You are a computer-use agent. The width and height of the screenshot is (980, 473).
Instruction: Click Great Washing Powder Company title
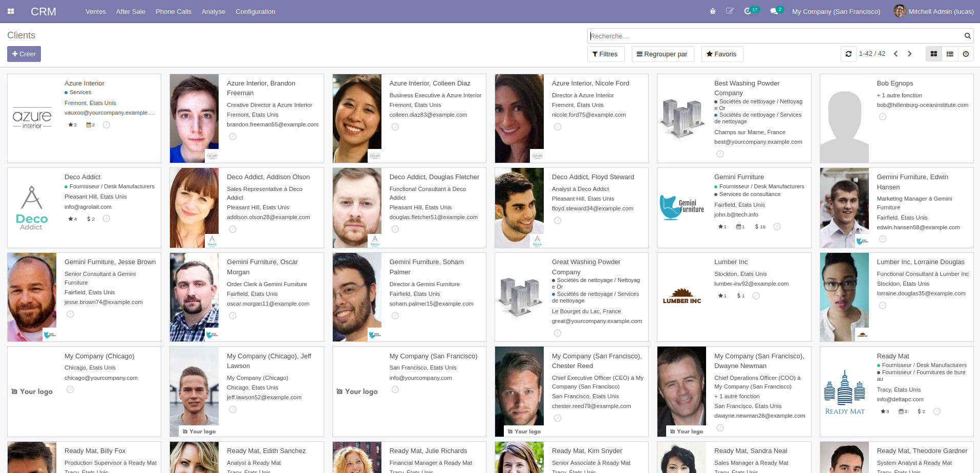point(586,267)
